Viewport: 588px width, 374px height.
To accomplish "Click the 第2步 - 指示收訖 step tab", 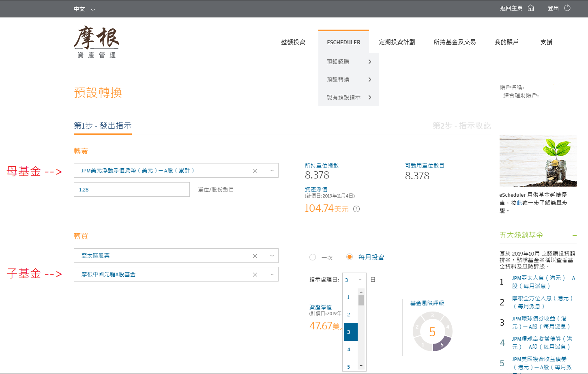I will tap(461, 126).
